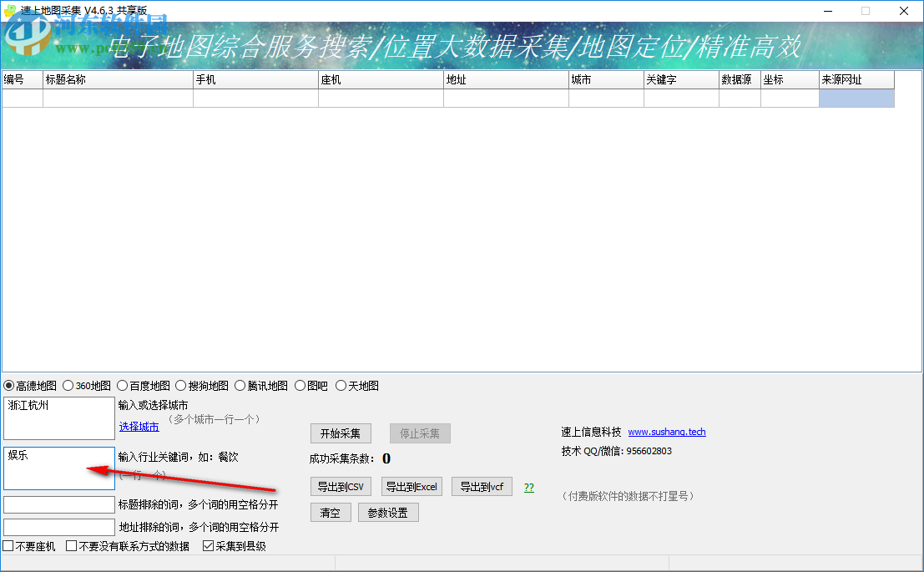Open the 选择城市 city picker link
This screenshot has width=924, height=572.
point(139,427)
